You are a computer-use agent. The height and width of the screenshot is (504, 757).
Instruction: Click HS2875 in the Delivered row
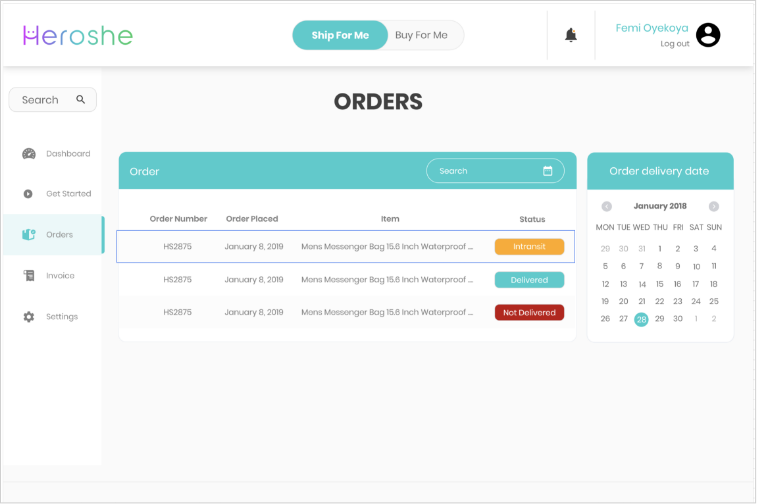(x=177, y=280)
